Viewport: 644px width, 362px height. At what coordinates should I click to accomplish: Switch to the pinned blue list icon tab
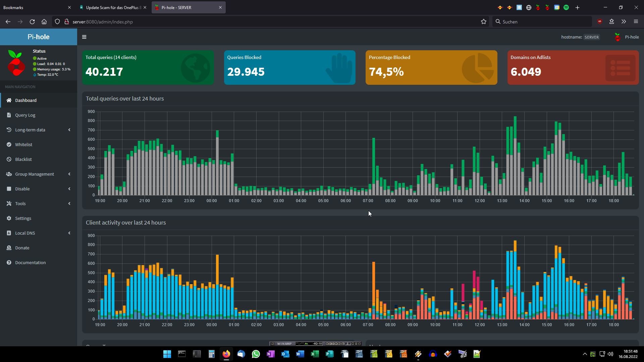click(x=519, y=7)
